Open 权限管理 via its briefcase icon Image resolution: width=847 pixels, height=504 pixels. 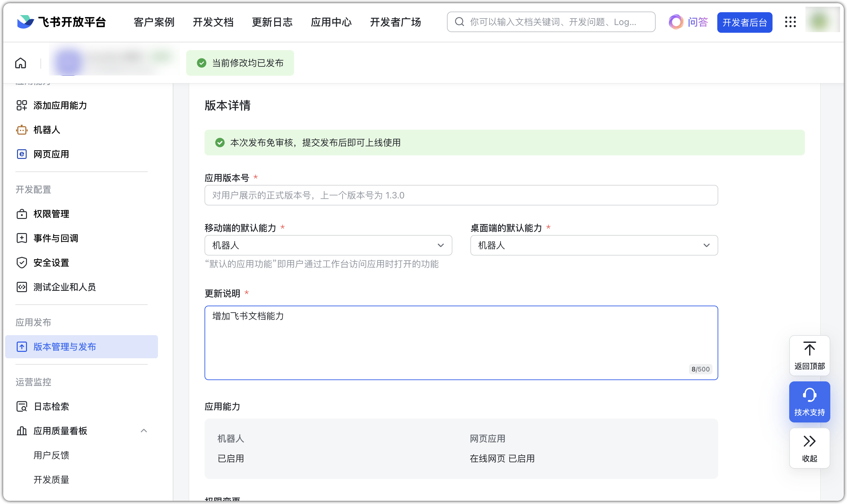22,214
